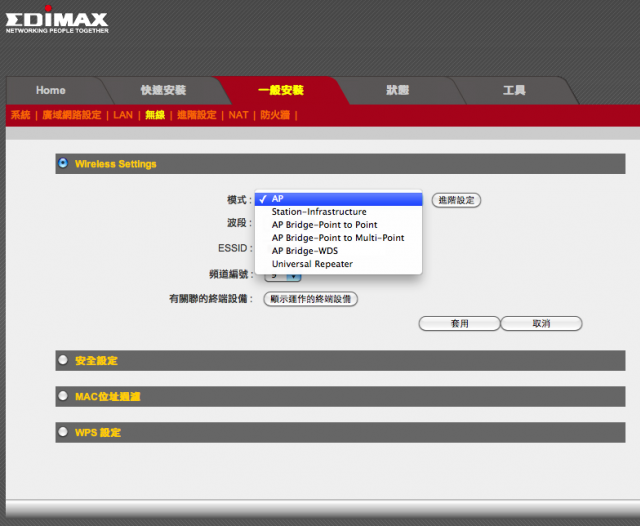
Task: Choose AP Bridge-Point to Multi-Point option
Action: tap(338, 238)
